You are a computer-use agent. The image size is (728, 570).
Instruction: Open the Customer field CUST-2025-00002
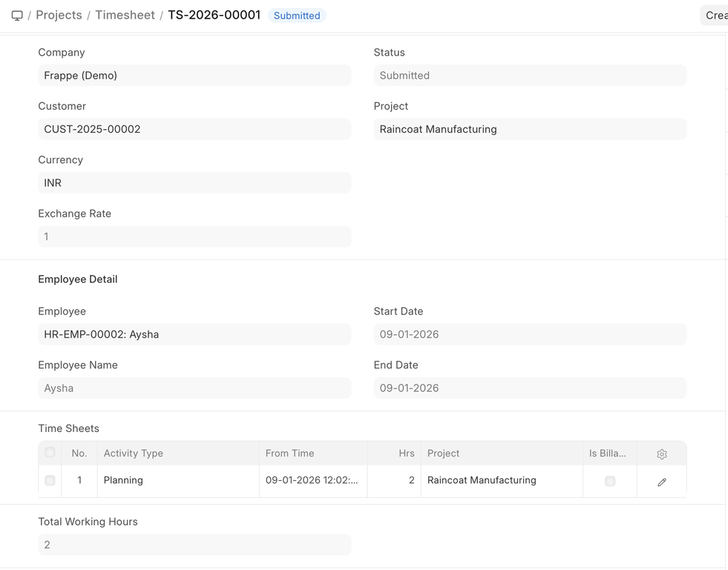click(x=194, y=129)
